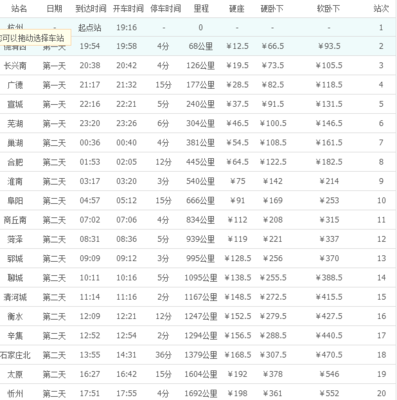The width and height of the screenshot is (397, 400).
Task: Click the 开车时间 column header
Action: click(x=128, y=8)
